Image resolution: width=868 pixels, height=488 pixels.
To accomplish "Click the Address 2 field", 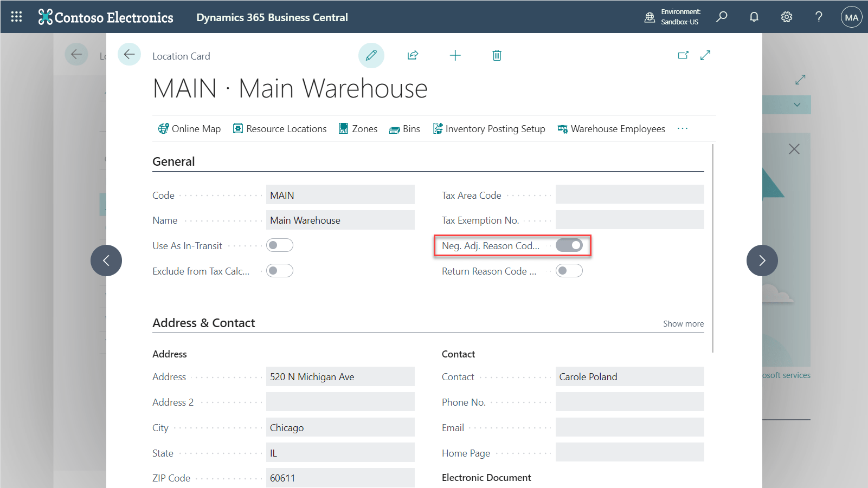I will click(340, 402).
